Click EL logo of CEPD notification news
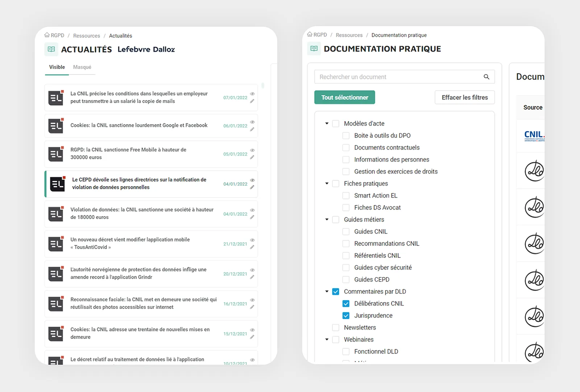The height and width of the screenshot is (392, 580). [58, 184]
